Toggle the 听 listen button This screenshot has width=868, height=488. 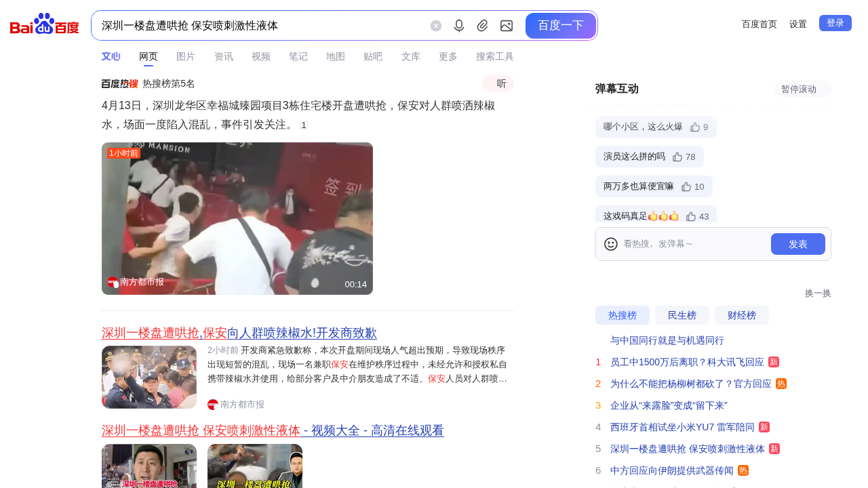pos(498,83)
